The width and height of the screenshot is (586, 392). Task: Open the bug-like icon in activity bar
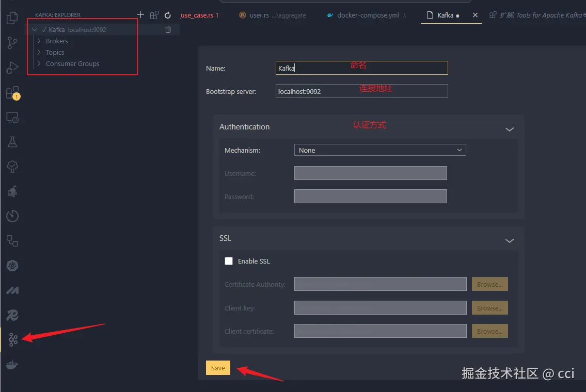pyautogui.click(x=12, y=191)
